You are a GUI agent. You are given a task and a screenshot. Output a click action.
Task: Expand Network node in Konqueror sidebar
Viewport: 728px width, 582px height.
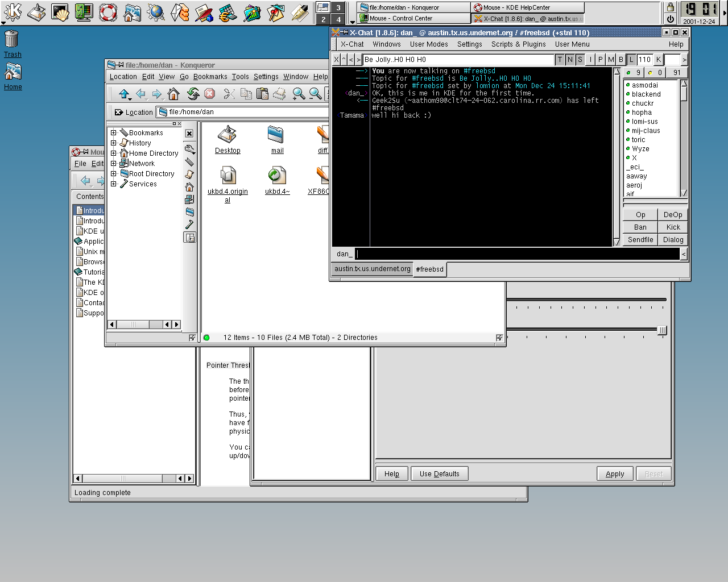pos(113,164)
